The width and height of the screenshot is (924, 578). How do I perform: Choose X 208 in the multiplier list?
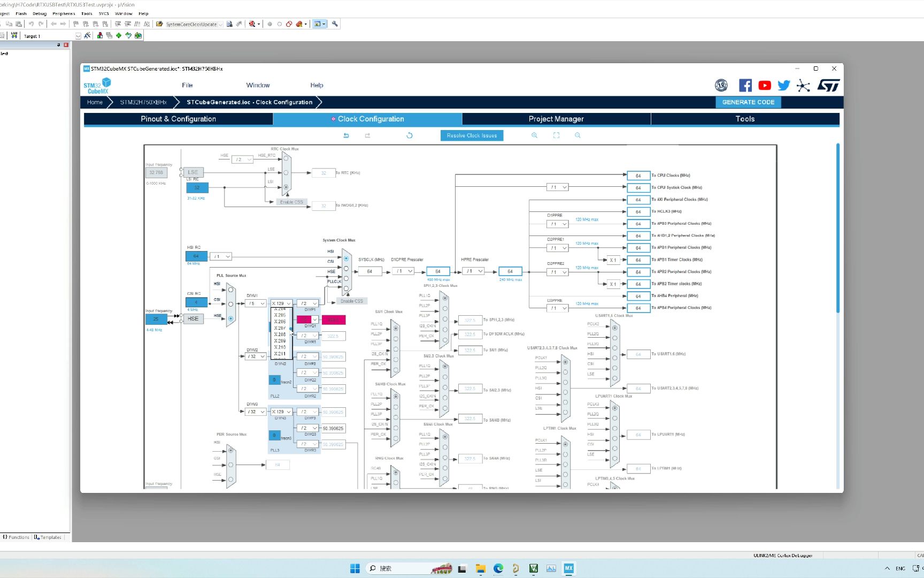[x=280, y=334]
